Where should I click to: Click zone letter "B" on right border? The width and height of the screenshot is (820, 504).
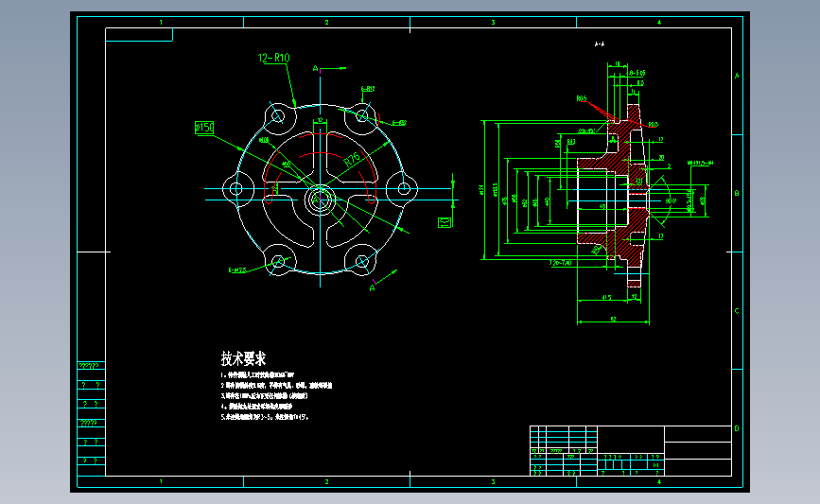(737, 194)
